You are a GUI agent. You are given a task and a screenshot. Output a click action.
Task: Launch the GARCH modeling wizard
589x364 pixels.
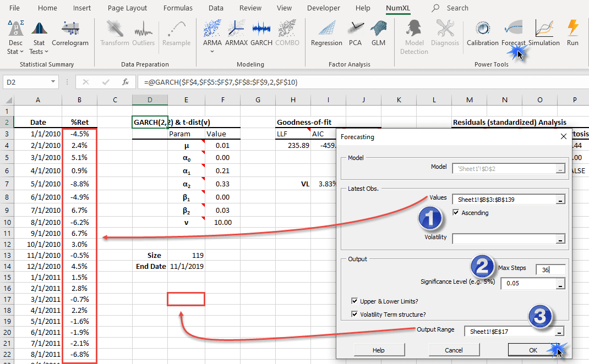[x=261, y=33]
